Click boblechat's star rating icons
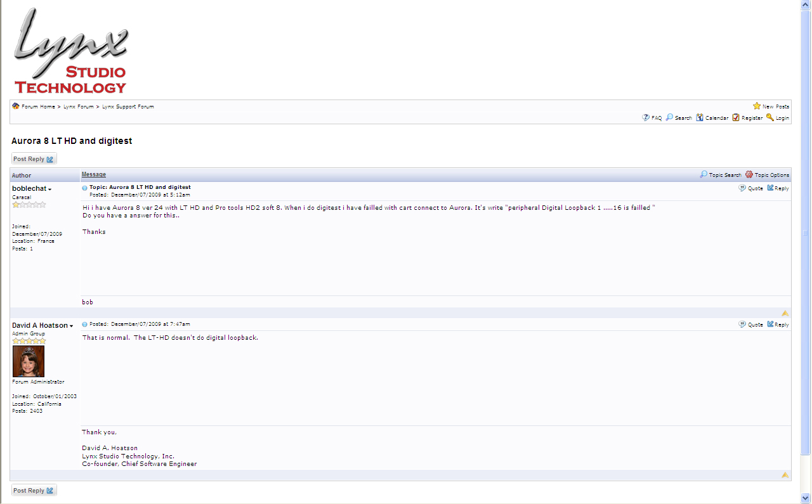 pos(29,205)
